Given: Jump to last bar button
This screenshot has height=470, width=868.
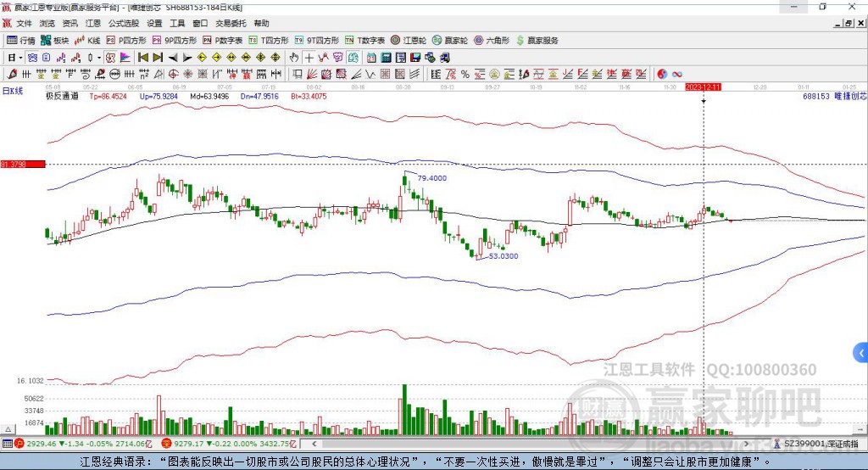Looking at the screenshot, I should [158, 58].
